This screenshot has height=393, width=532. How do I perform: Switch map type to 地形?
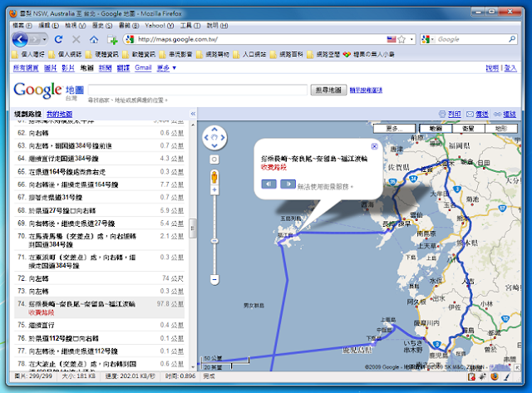point(501,129)
